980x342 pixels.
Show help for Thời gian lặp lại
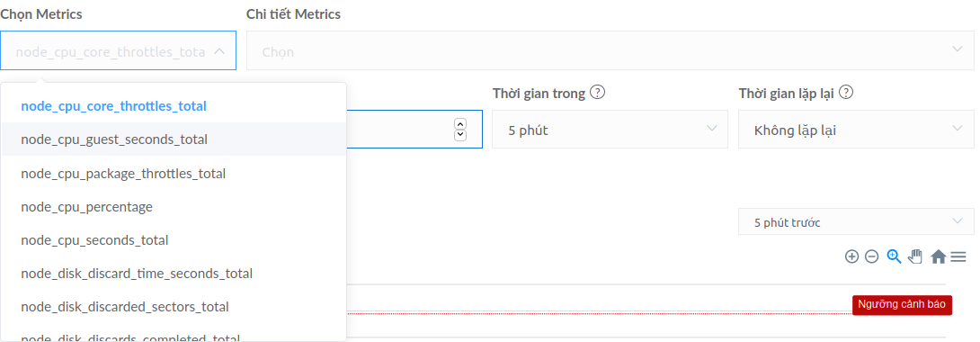[846, 93]
